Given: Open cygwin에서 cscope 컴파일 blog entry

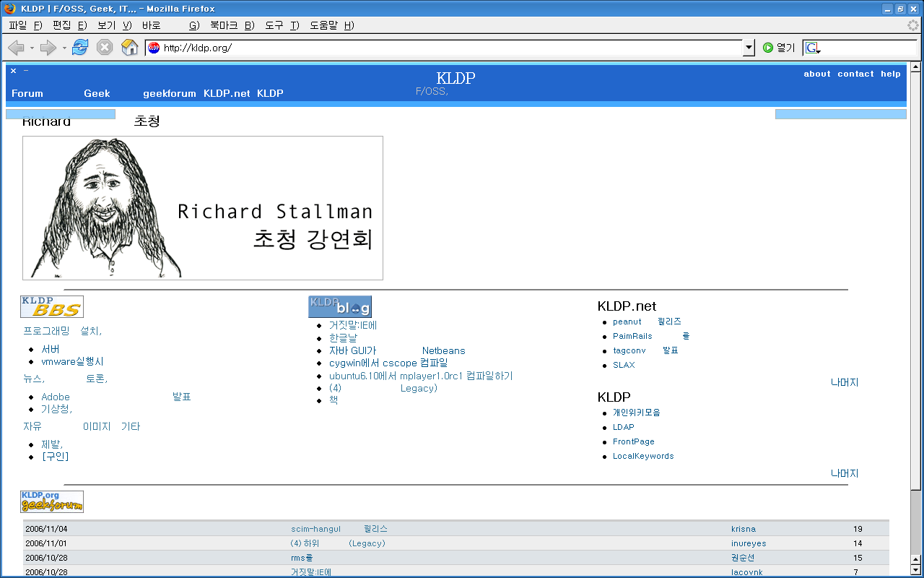Looking at the screenshot, I should click(x=388, y=363).
